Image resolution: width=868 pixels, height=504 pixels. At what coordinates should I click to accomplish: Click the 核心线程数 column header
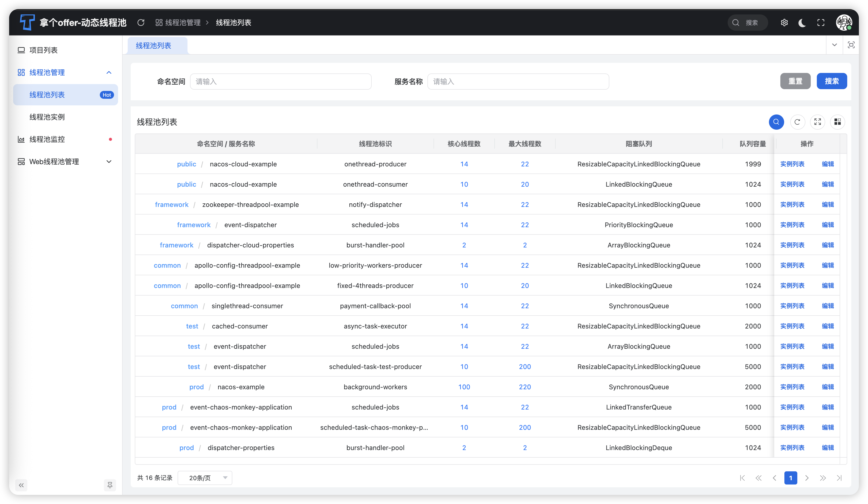(464, 144)
